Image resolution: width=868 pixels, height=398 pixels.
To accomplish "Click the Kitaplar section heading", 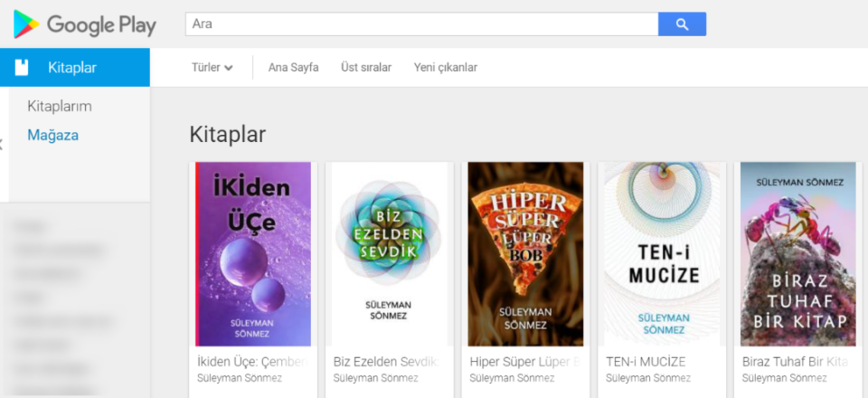I will pos(227,134).
